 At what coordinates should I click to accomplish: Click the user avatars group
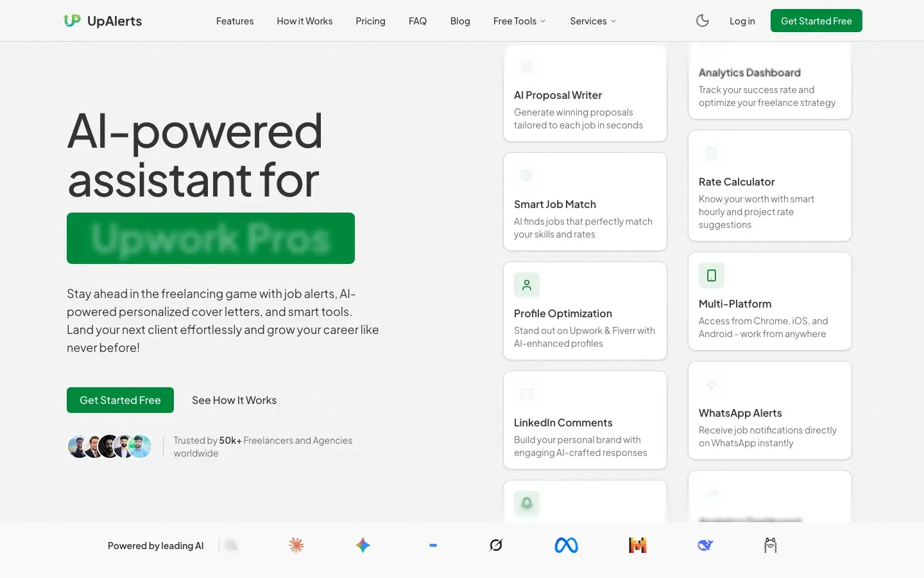(x=110, y=446)
